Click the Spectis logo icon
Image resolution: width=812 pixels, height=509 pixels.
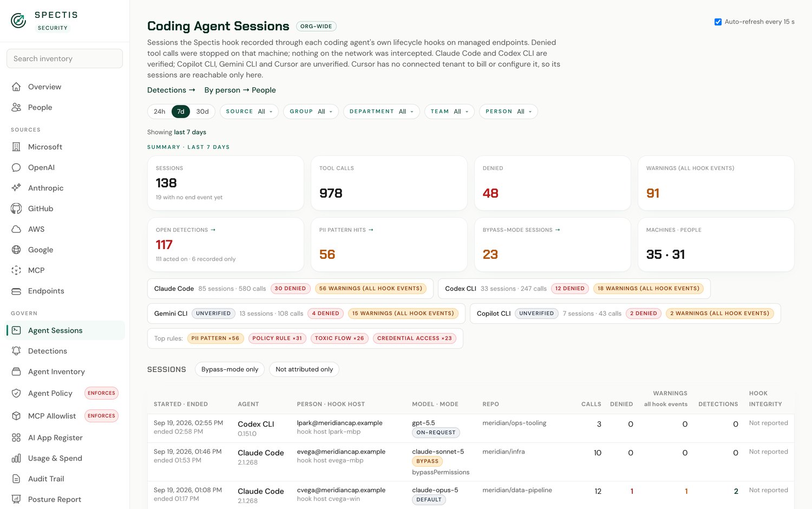coord(18,21)
